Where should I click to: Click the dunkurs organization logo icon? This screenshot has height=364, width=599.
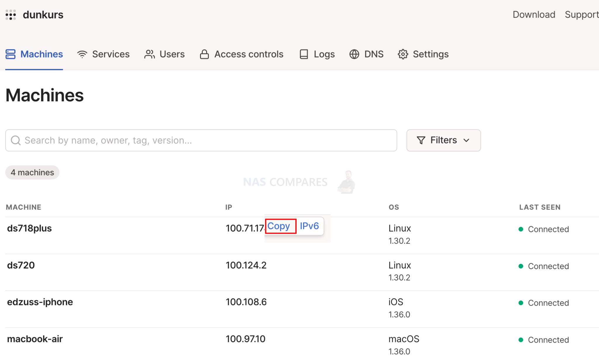11,14
